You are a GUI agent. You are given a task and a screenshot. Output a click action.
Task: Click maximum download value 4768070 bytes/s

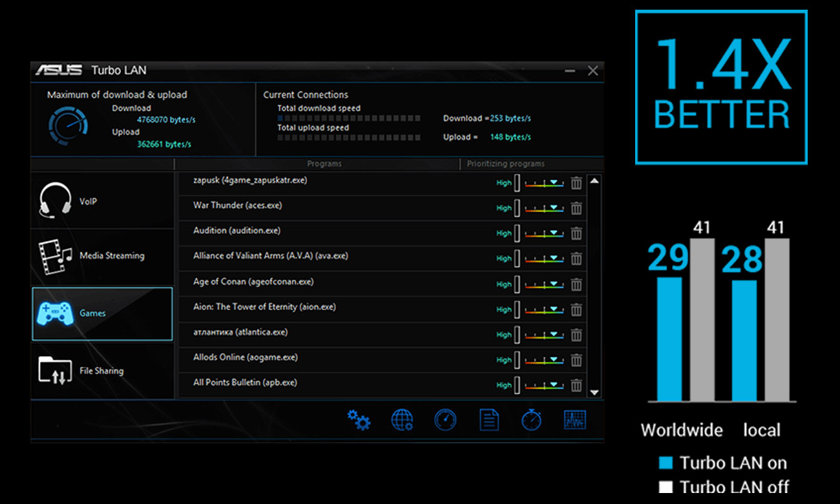[x=166, y=120]
